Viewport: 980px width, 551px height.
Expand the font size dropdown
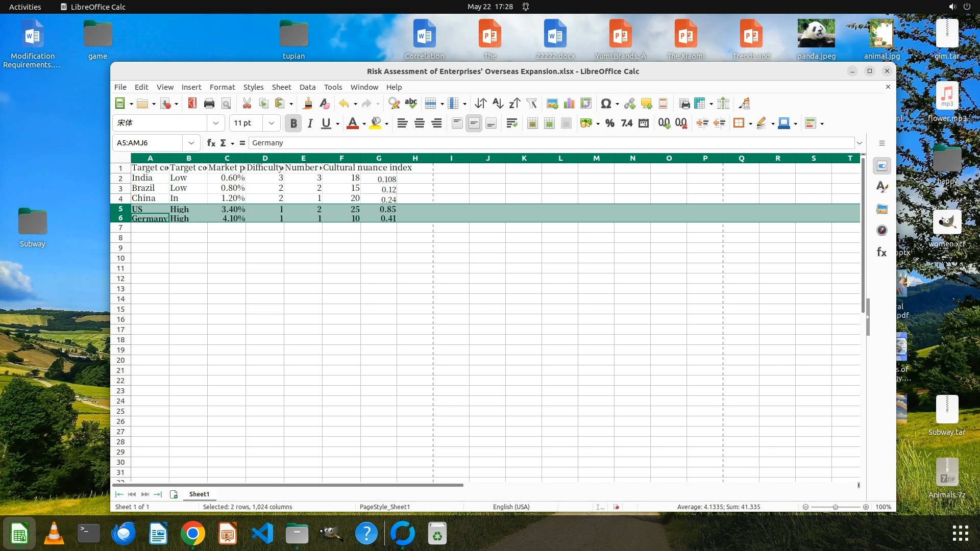click(272, 123)
